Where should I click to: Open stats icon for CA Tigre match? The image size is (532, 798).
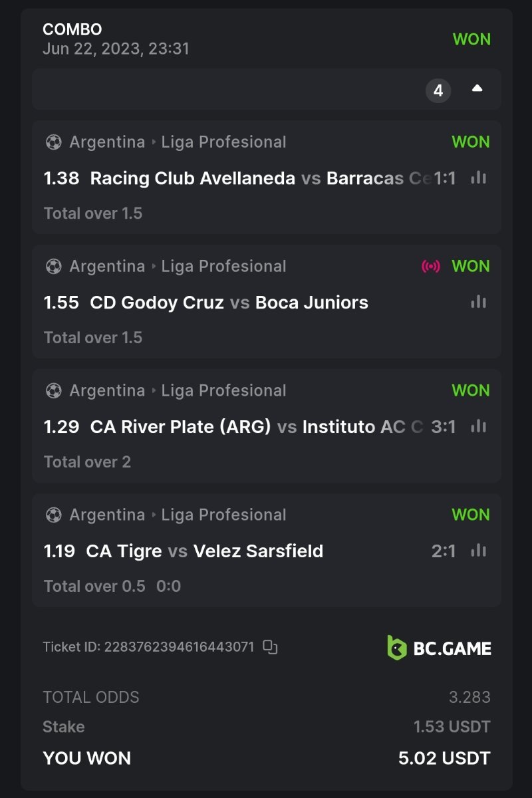coord(478,551)
